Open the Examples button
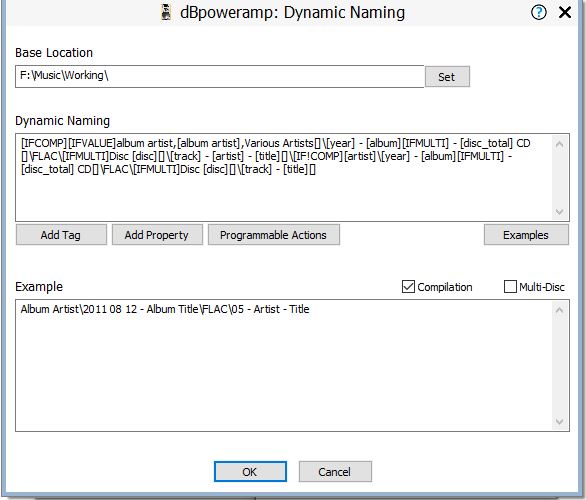Image resolution: width=586 pixels, height=500 pixels. [x=526, y=235]
